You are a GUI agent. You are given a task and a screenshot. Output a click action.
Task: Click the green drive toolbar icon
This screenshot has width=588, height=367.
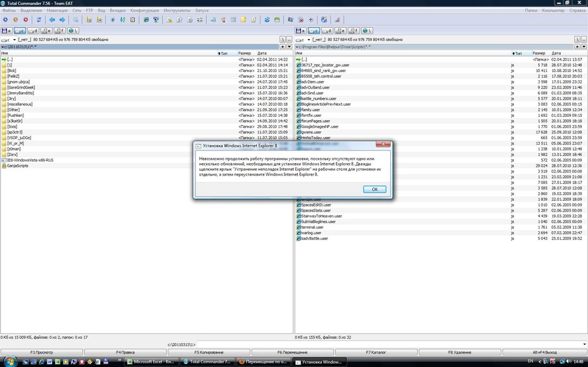[277, 20]
